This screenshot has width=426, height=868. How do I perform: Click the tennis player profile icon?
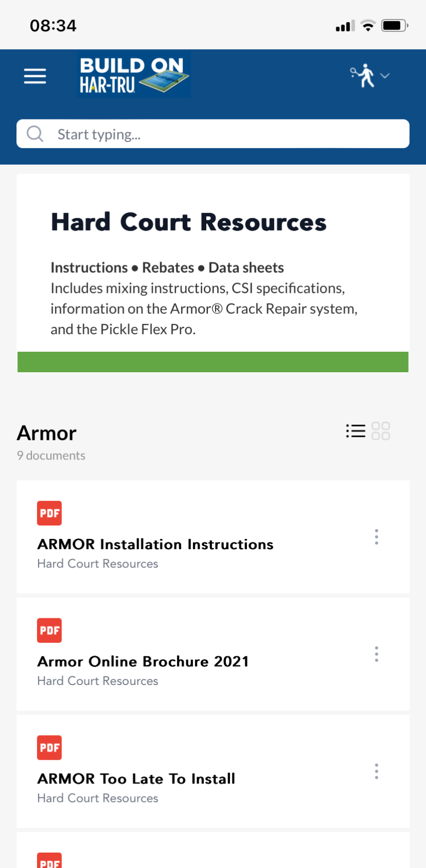pyautogui.click(x=363, y=76)
